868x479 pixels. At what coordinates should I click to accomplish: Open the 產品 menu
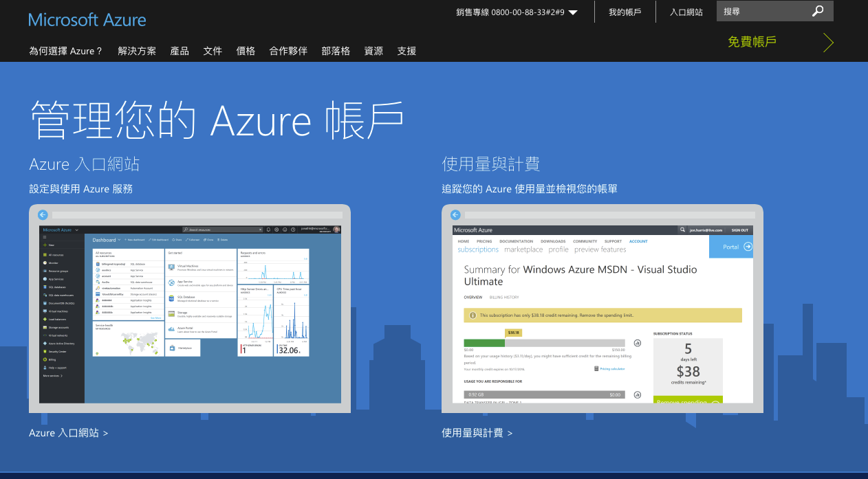coord(180,51)
